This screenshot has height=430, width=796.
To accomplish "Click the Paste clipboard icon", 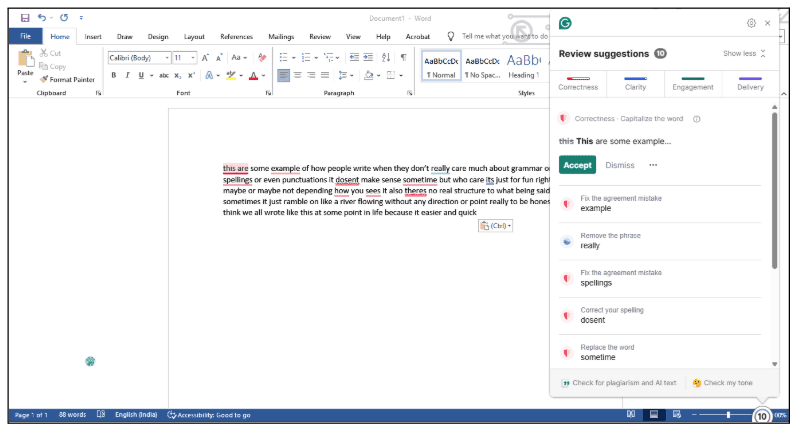I will [25, 58].
